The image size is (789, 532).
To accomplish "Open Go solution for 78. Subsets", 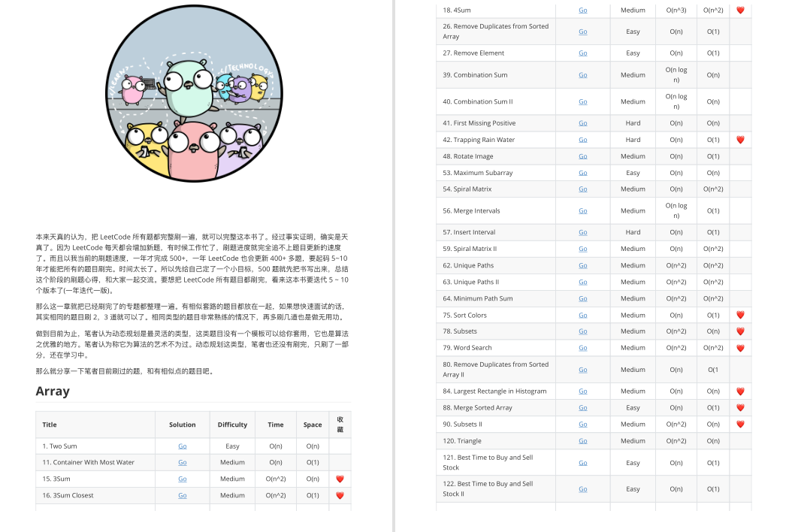I will coord(582,331).
